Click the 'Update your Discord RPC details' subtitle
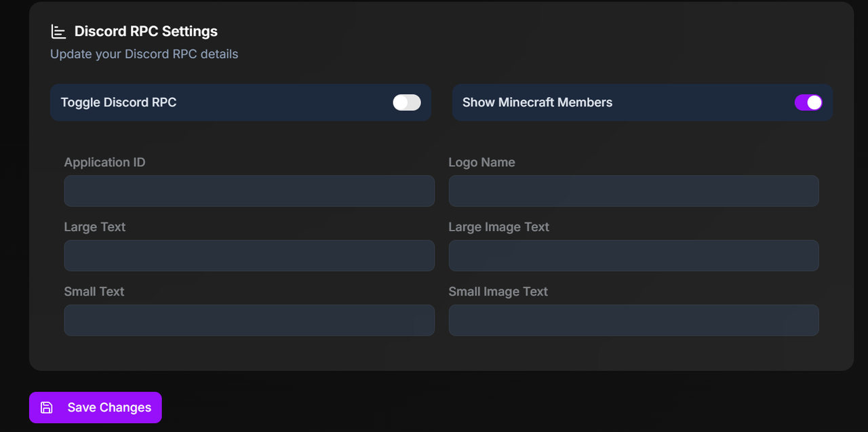The width and height of the screenshot is (868, 432). point(144,54)
